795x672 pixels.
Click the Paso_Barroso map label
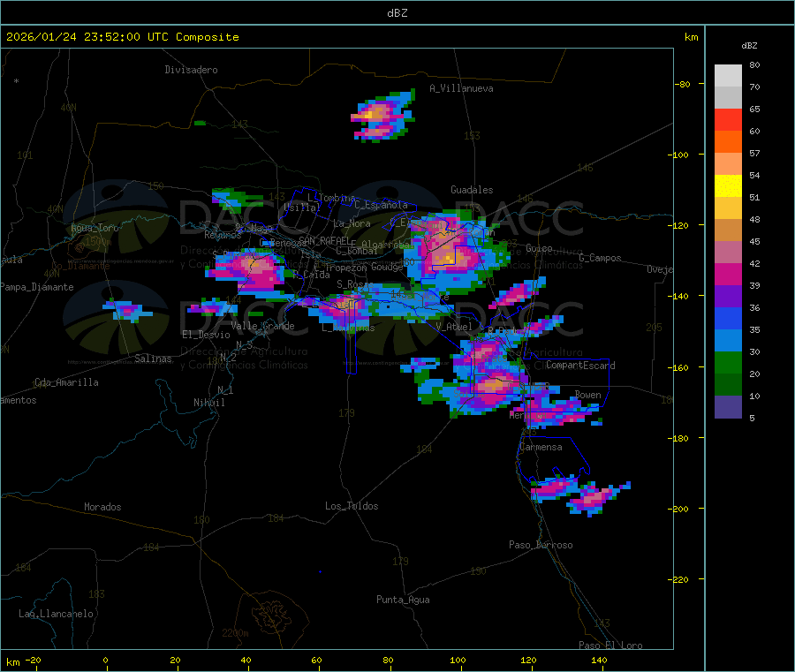pyautogui.click(x=541, y=545)
